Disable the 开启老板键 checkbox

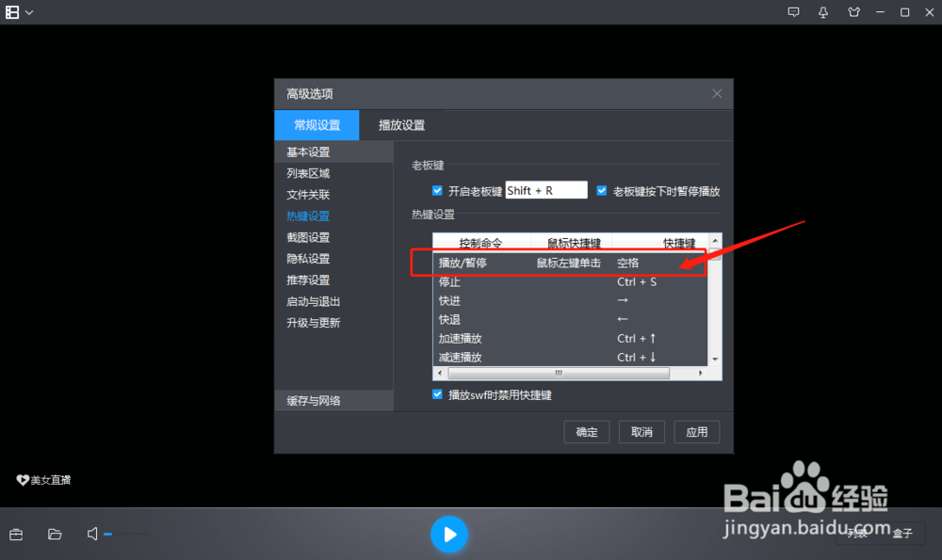[x=437, y=190]
